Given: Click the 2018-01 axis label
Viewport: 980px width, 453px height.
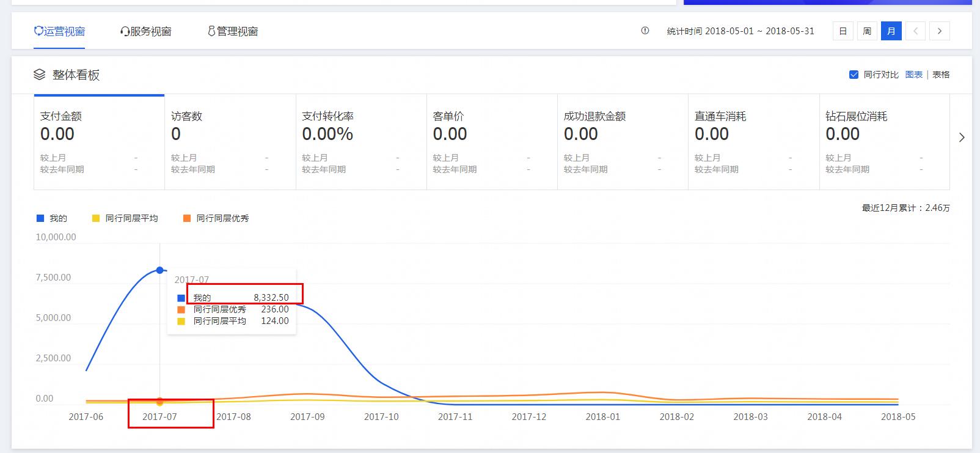Looking at the screenshot, I should pos(603,417).
